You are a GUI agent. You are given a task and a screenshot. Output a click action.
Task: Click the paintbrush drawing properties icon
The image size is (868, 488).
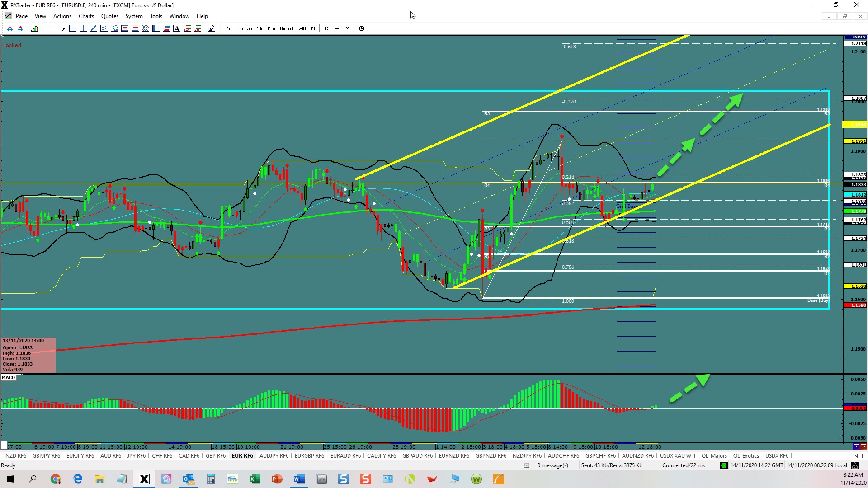(211, 28)
